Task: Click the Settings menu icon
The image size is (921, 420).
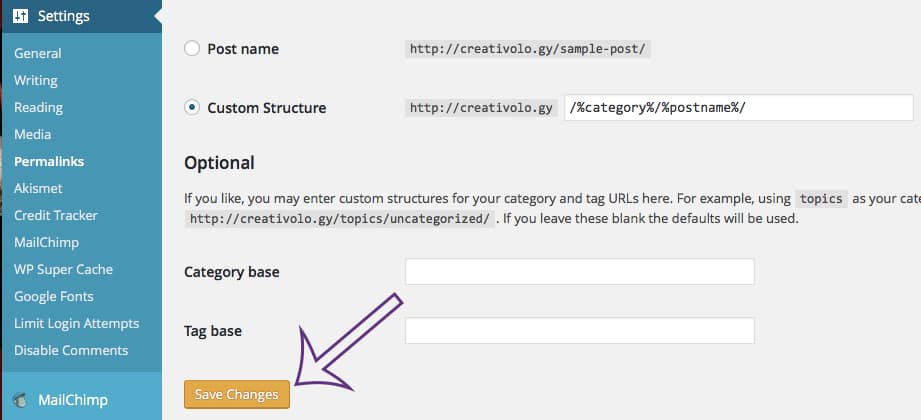Action: [x=20, y=16]
